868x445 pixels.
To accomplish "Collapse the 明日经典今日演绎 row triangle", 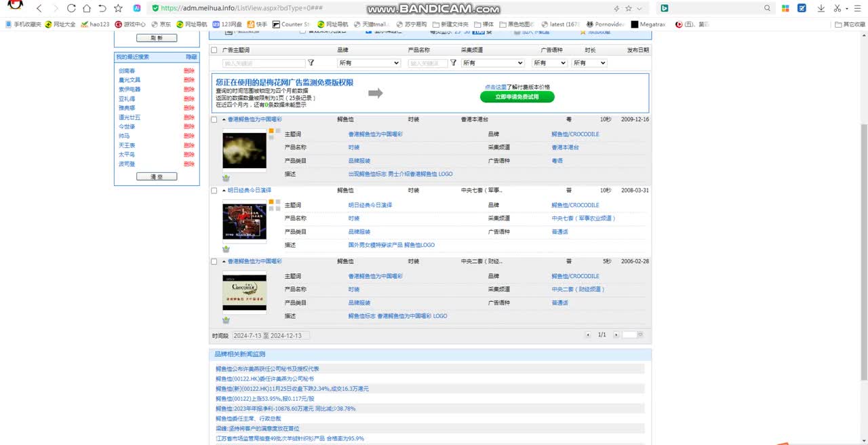I will coord(224,191).
